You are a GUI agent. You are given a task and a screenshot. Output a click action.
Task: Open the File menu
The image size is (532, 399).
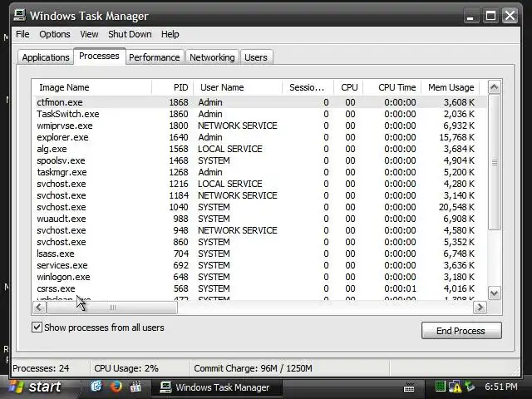[22, 34]
